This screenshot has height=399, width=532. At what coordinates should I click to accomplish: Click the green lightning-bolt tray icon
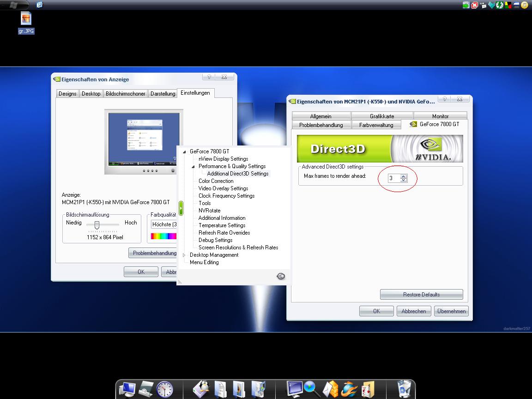point(499,5)
